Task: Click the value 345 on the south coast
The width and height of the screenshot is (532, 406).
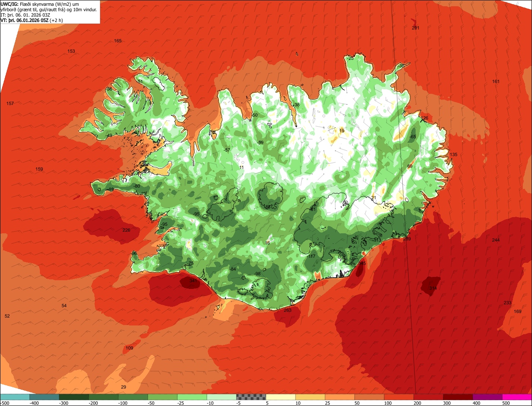Action: pos(362,264)
